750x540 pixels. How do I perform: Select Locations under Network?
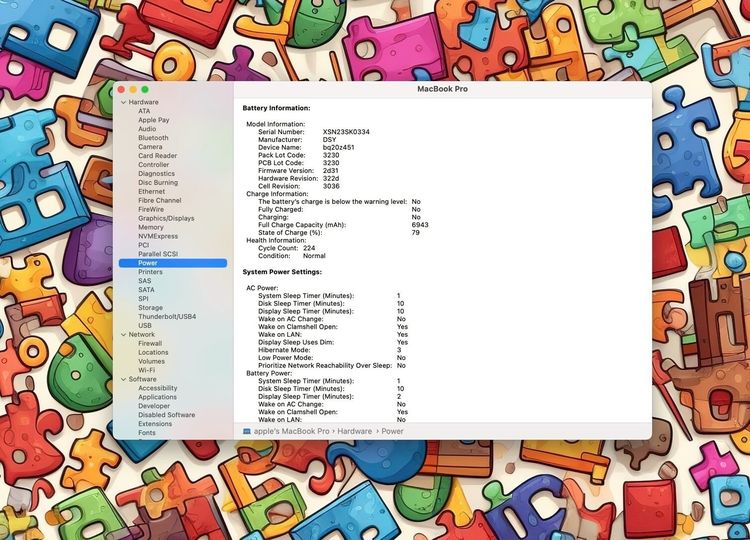point(153,353)
